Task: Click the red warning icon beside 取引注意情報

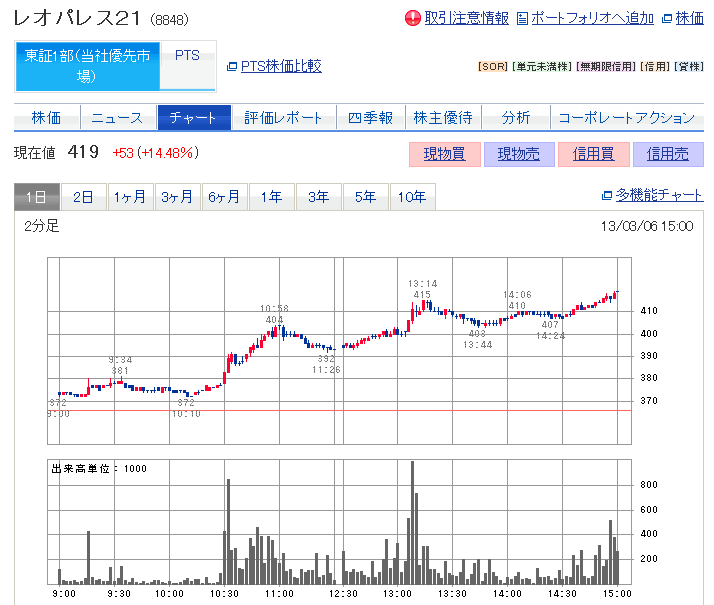Action: 413,18
